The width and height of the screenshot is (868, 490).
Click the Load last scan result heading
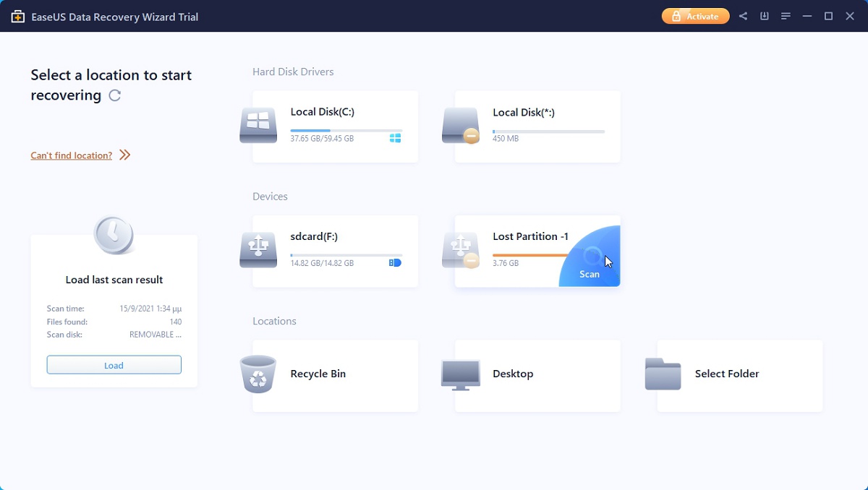pyautogui.click(x=114, y=280)
